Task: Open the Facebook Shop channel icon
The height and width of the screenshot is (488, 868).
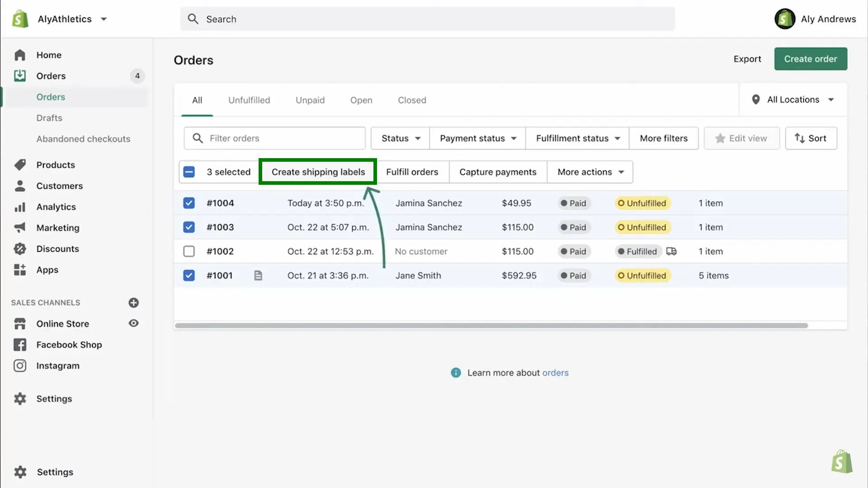Action: 20,345
